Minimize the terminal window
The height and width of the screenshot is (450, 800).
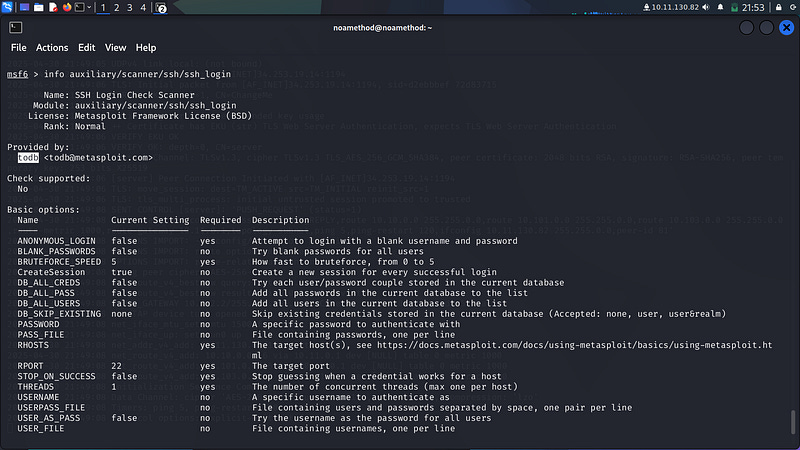point(746,28)
